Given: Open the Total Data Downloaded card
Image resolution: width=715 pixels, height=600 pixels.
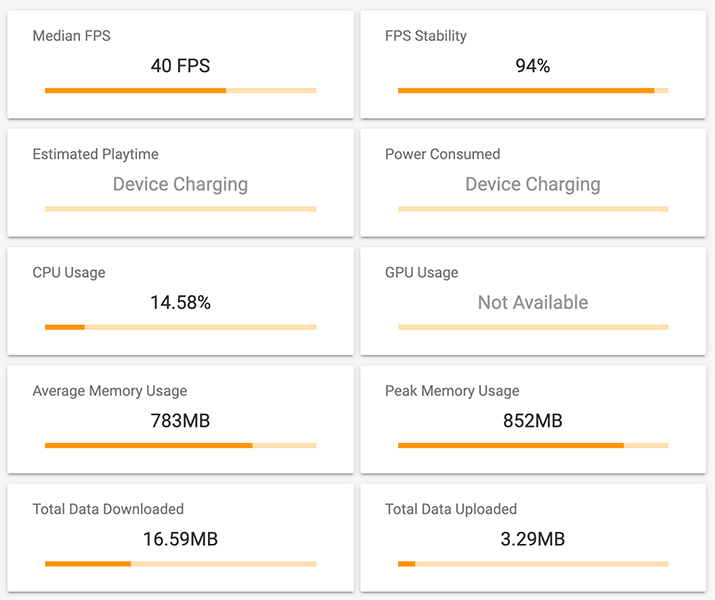Looking at the screenshot, I should click(x=181, y=538).
